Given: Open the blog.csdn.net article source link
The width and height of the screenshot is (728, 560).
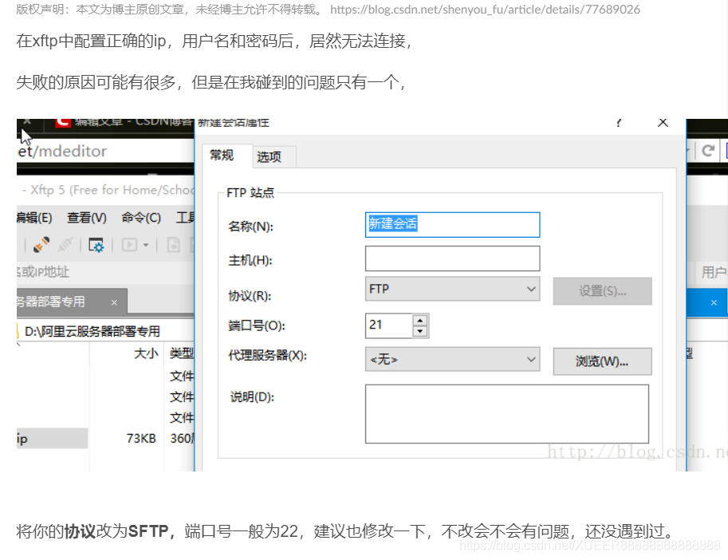Looking at the screenshot, I should (x=485, y=10).
